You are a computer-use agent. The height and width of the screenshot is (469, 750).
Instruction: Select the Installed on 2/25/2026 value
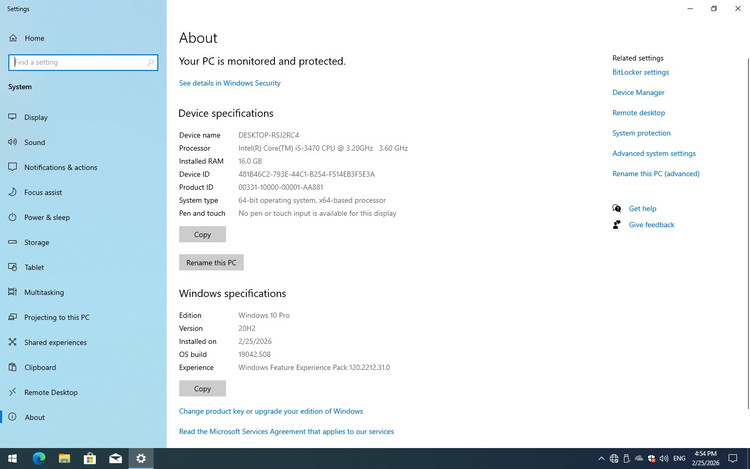pos(255,341)
